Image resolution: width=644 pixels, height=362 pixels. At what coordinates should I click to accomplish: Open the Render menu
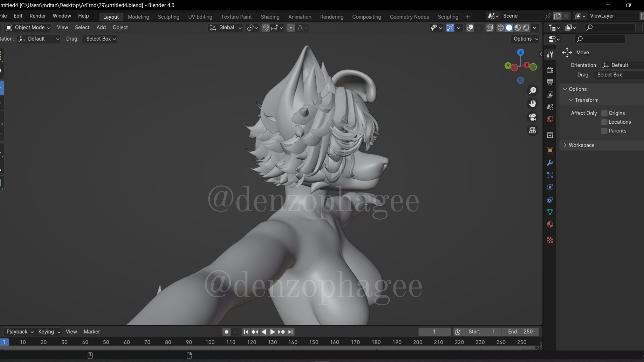[x=38, y=16]
